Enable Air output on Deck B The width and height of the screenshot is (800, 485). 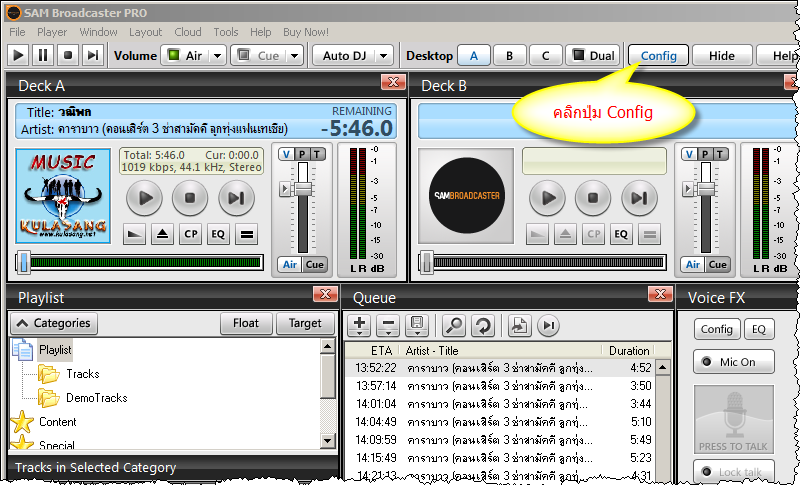point(693,264)
